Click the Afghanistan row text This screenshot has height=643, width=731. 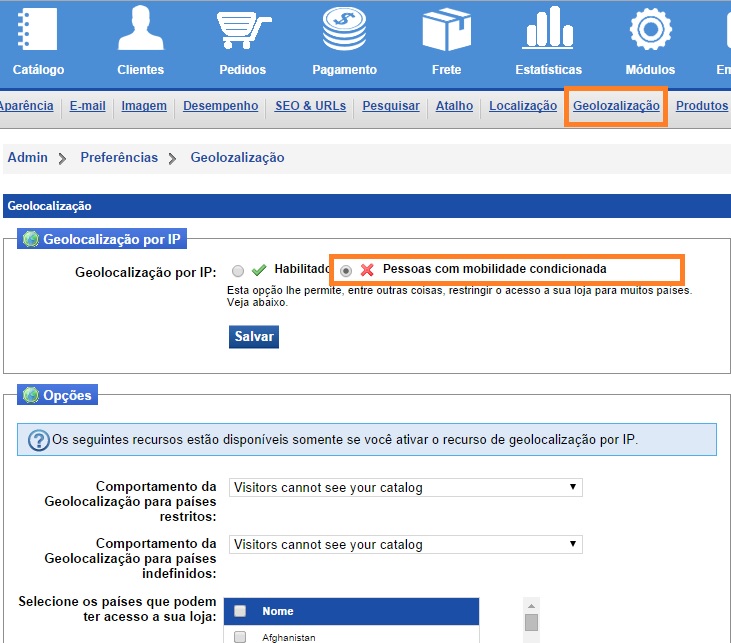pyautogui.click(x=289, y=637)
